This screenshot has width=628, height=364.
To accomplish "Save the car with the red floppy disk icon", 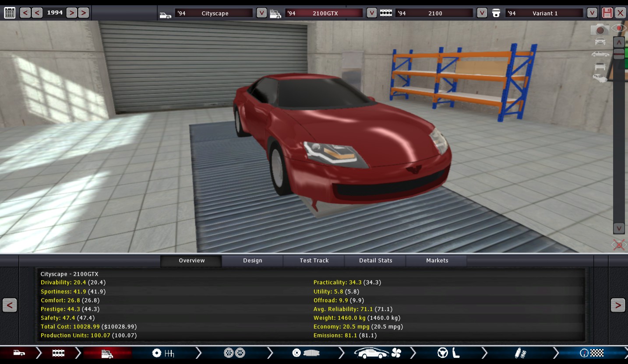I will coord(607,13).
